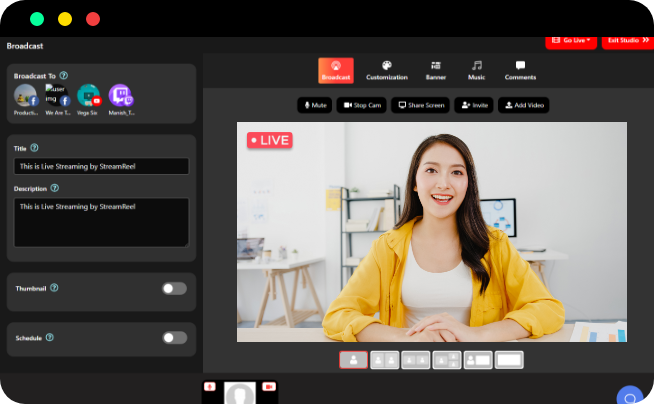Select the YouTube channel Vega avatar

(x=88, y=96)
